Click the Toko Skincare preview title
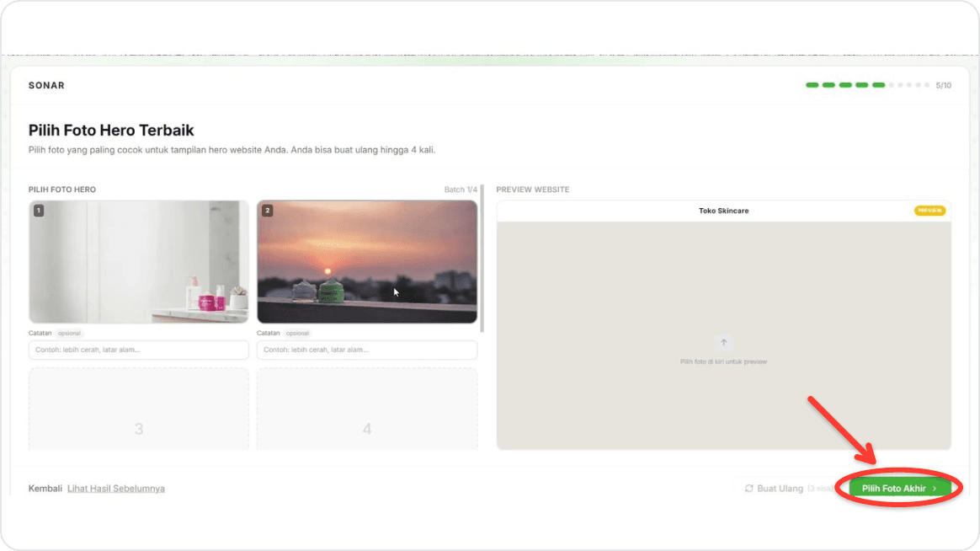This screenshot has width=980, height=551. point(724,211)
